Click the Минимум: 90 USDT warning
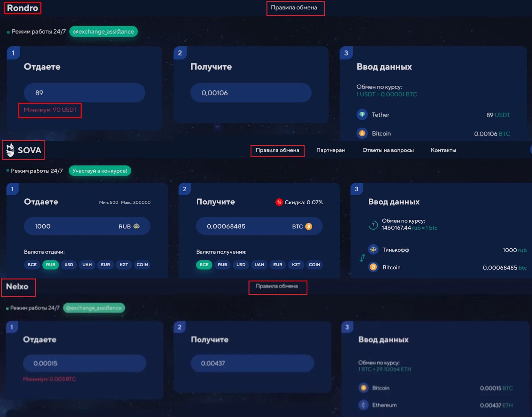532x417 pixels. 50,110
